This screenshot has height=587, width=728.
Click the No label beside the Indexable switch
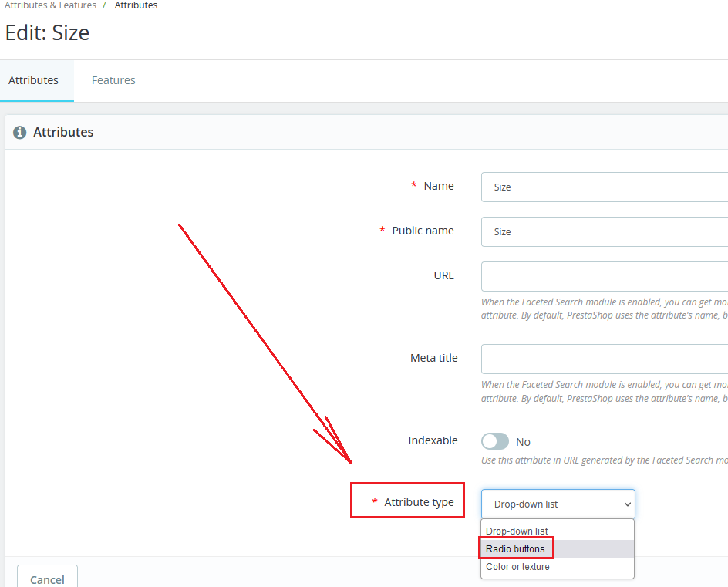coord(523,442)
